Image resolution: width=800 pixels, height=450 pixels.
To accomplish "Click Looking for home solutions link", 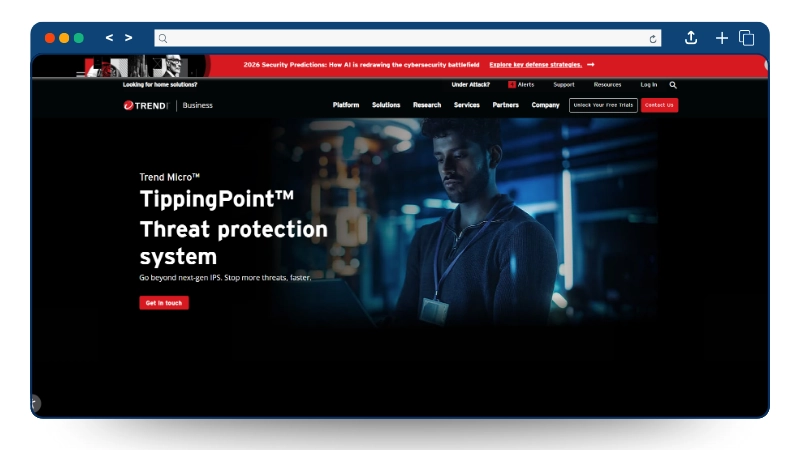I will (160, 85).
